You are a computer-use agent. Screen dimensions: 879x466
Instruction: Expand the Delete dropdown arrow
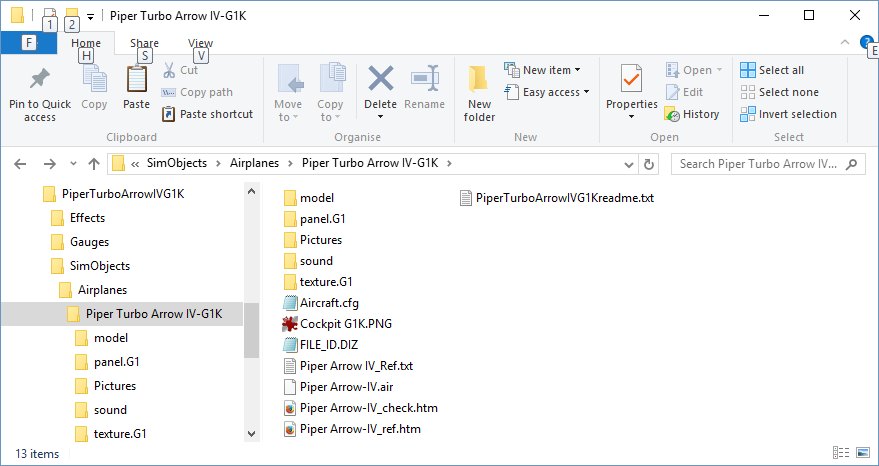(x=381, y=117)
